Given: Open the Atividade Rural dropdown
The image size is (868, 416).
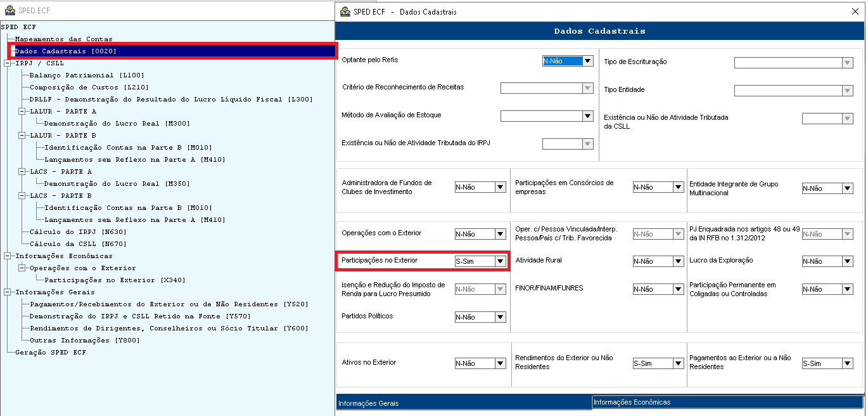Looking at the screenshot, I should point(678,261).
